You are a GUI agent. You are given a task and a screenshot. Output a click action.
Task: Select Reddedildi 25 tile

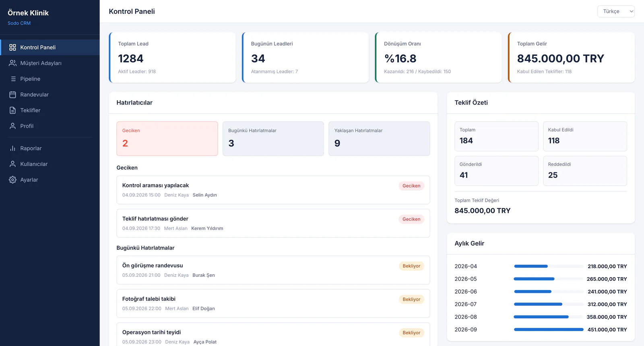(585, 171)
